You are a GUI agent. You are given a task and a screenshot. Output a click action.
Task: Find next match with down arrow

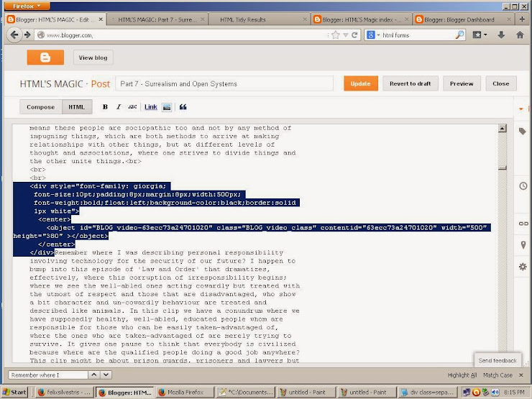click(x=106, y=375)
